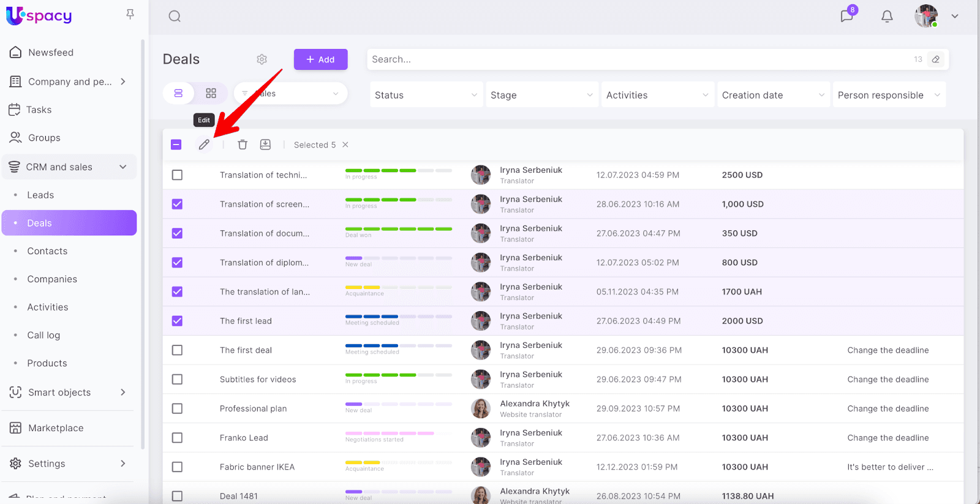980x504 pixels.
Task: Click the pencil Edit icon
Action: (x=204, y=145)
